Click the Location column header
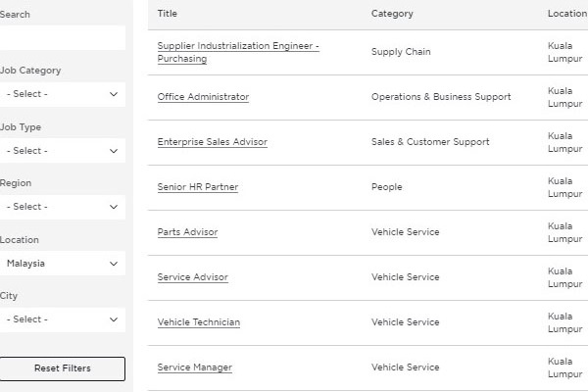The height and width of the screenshot is (392, 588). (x=566, y=14)
